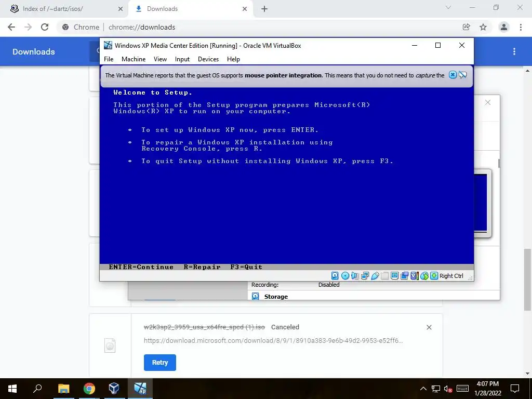This screenshot has height=399, width=532.
Task: Click the Downloads page vertical scrollbar thumb
Action: tap(527, 279)
